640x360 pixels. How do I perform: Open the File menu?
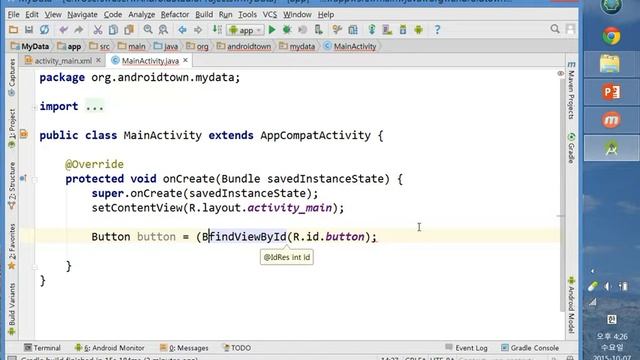13,15
